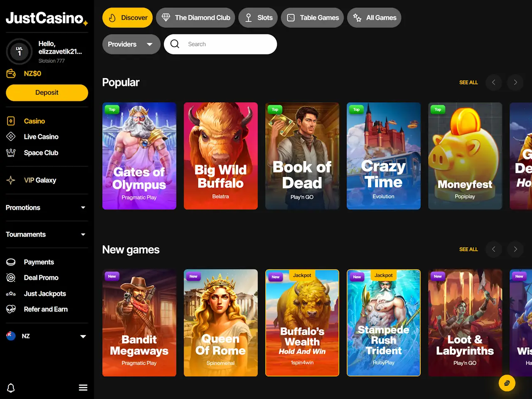Open the live chat support bubble
The height and width of the screenshot is (399, 532).
(x=507, y=383)
